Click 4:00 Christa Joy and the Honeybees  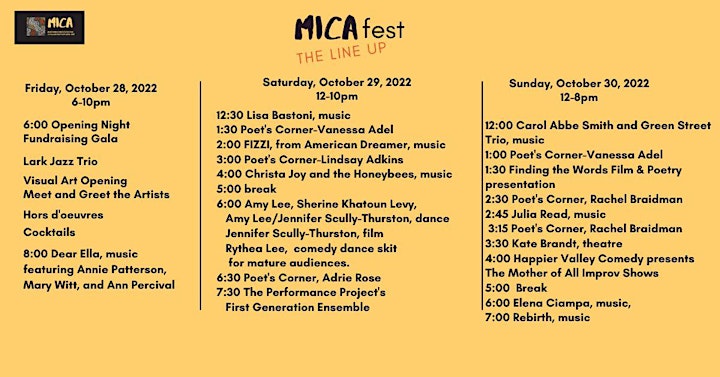tap(334, 174)
